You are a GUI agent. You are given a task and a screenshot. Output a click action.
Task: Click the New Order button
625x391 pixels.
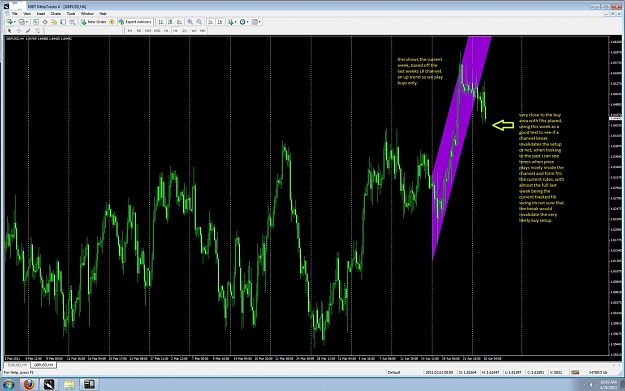tap(94, 22)
